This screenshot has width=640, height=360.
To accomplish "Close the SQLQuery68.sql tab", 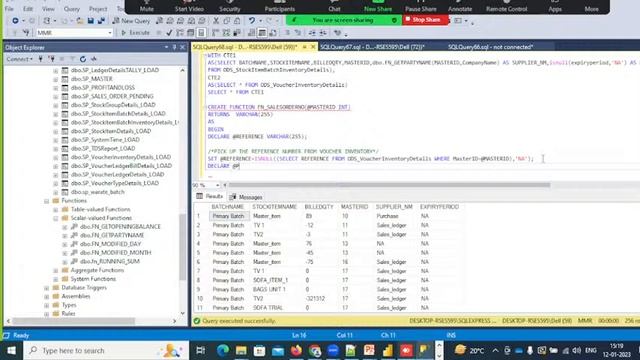I will coord(313,47).
